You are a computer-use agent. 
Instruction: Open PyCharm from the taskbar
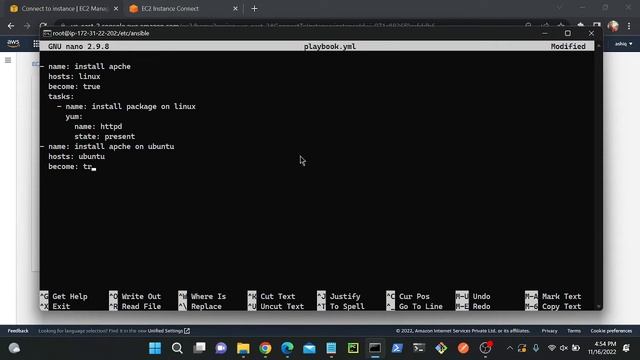pos(353,348)
